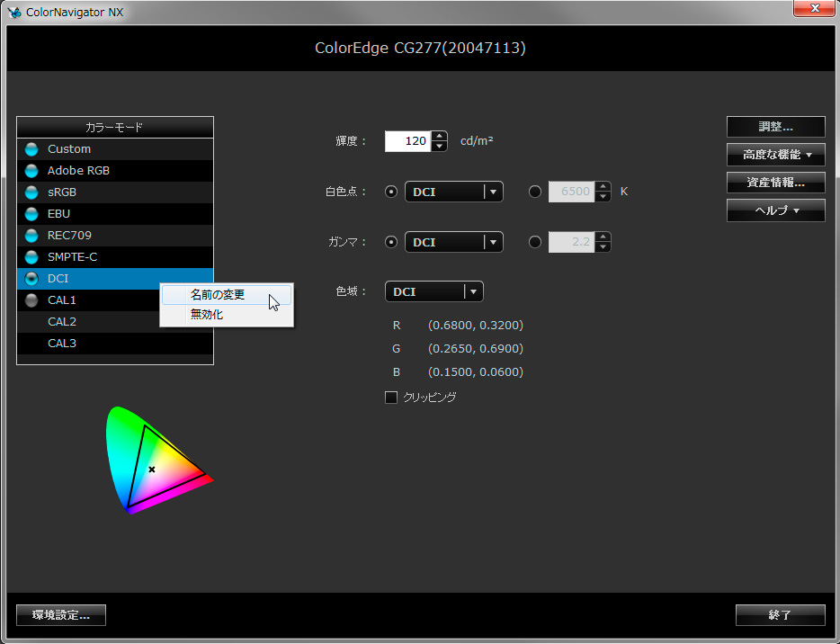Decrease brightness with the down arrow
The height and width of the screenshot is (644, 840).
click(439, 147)
